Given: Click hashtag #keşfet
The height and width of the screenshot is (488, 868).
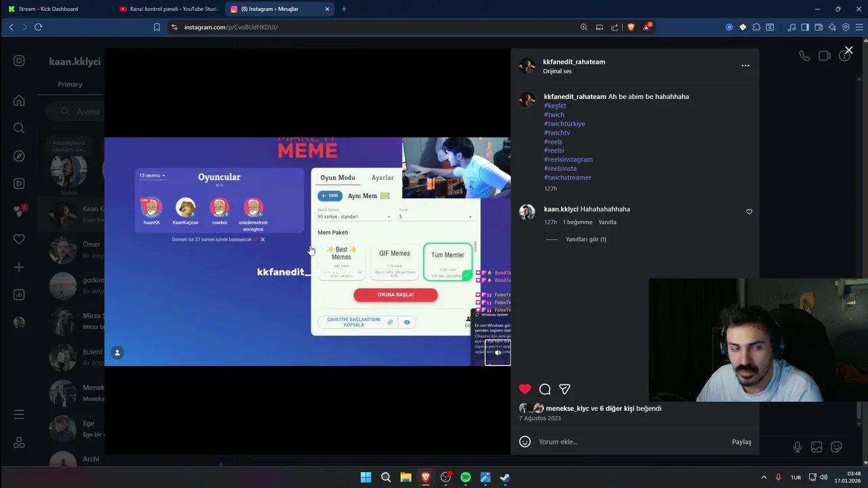Looking at the screenshot, I should click(x=555, y=106).
